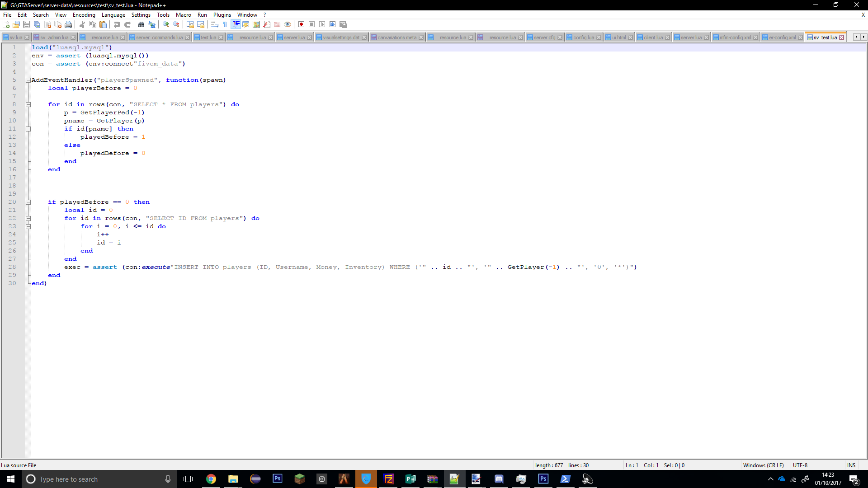The height and width of the screenshot is (488, 868).
Task: Click the Print toolbar icon
Action: [68, 24]
